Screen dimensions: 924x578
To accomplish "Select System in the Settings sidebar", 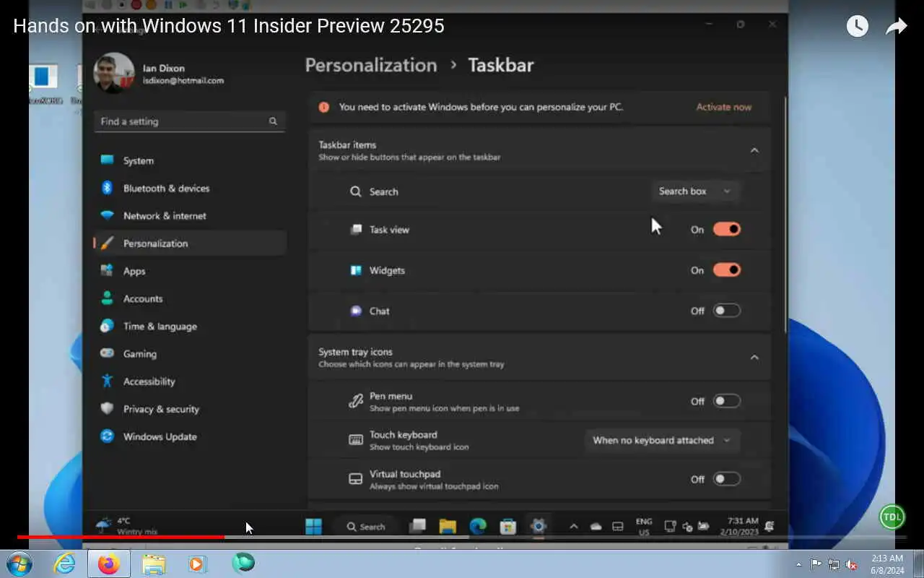I will click(191, 160).
